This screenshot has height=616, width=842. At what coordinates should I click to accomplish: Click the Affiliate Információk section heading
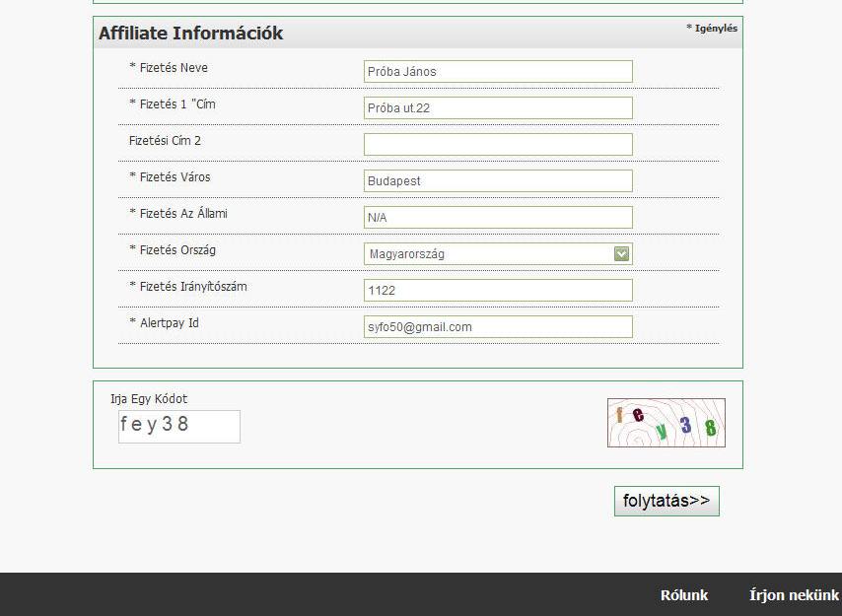(x=190, y=34)
